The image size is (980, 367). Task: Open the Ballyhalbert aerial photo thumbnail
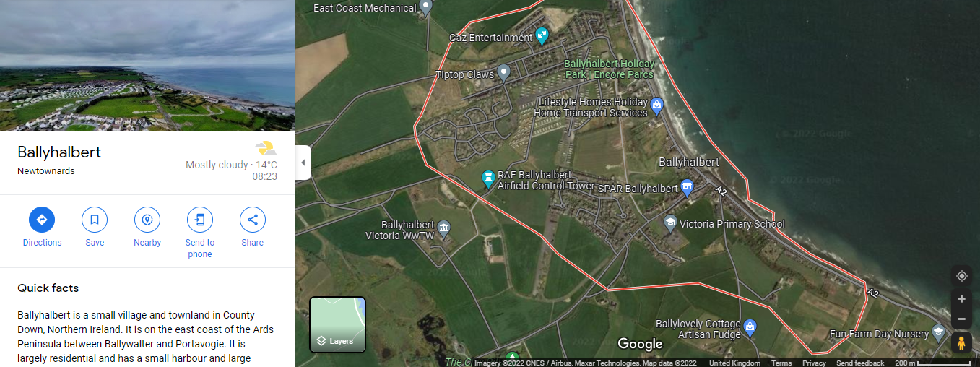coord(147,65)
